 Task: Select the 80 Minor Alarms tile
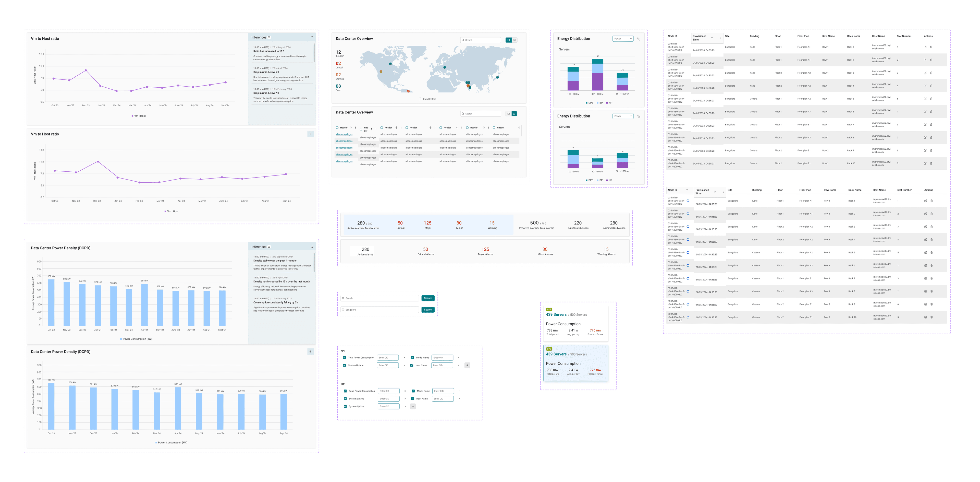(x=545, y=251)
